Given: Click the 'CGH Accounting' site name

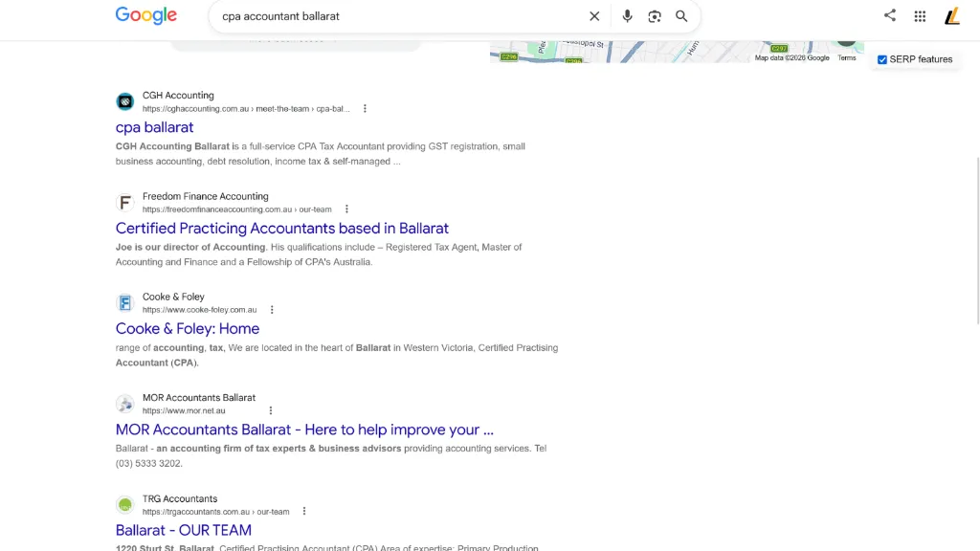Looking at the screenshot, I should coord(178,96).
